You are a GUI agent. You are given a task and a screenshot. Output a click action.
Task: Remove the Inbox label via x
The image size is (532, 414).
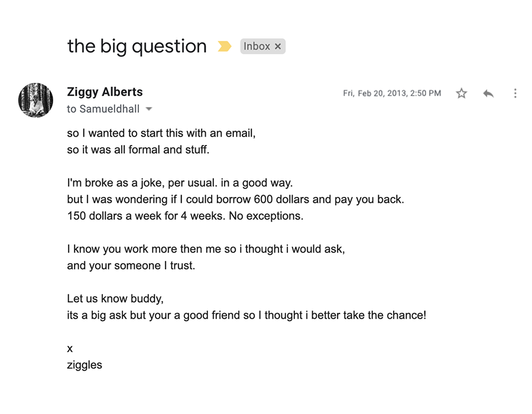pos(278,46)
